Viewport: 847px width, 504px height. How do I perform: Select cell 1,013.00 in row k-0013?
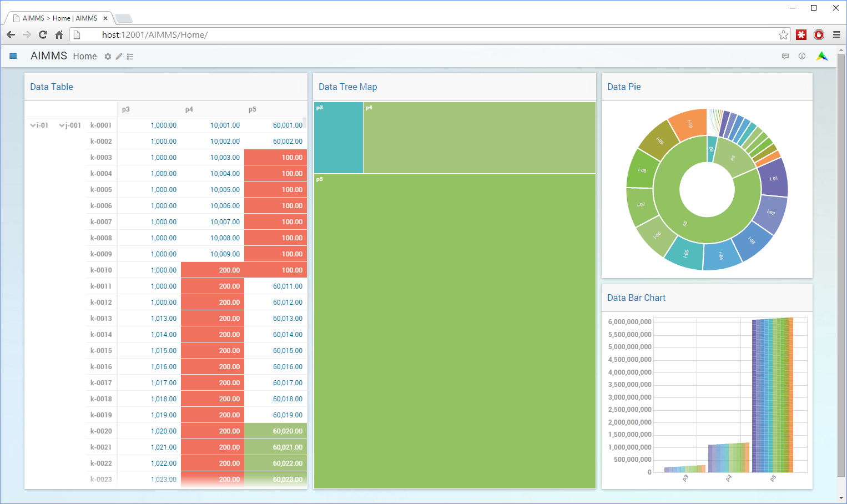click(x=149, y=319)
